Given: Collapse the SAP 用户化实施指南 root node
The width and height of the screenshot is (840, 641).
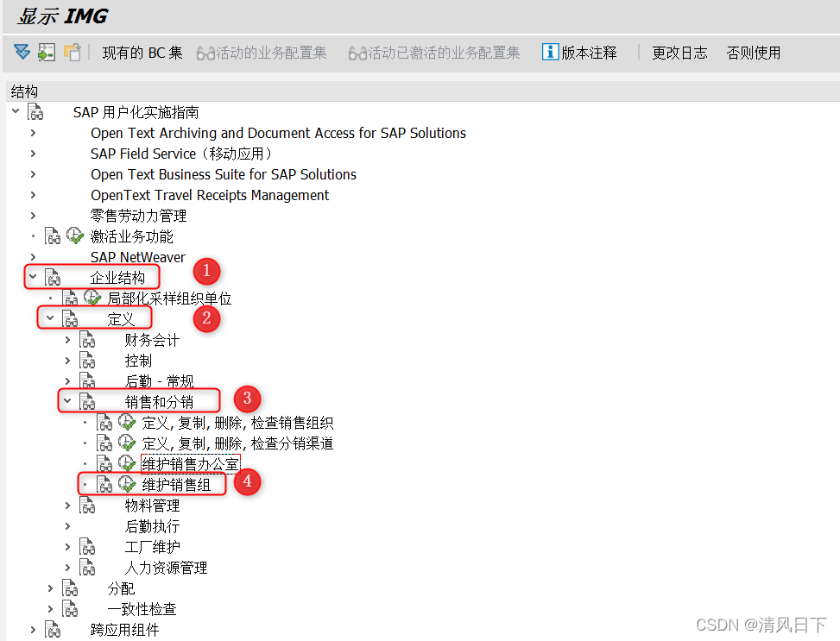Looking at the screenshot, I should [16, 111].
